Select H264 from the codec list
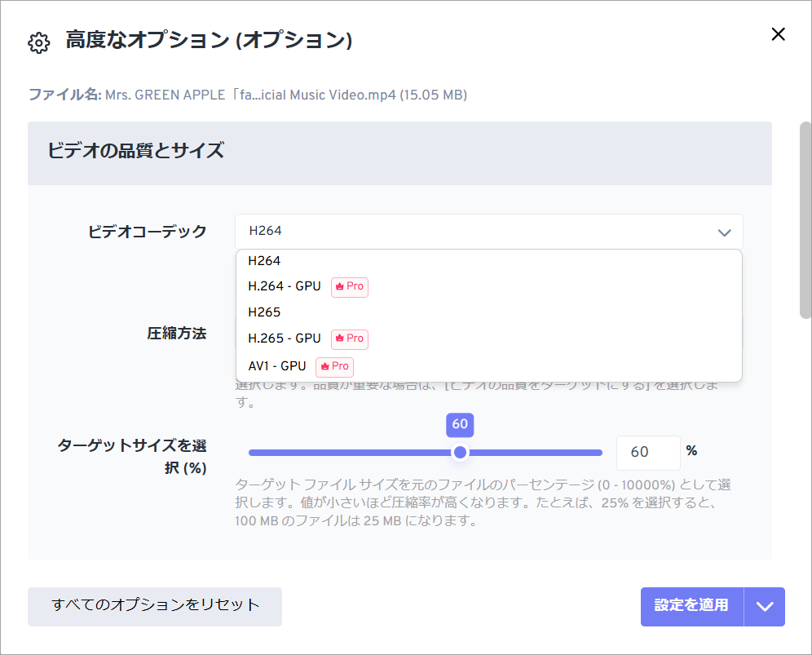 click(x=488, y=261)
